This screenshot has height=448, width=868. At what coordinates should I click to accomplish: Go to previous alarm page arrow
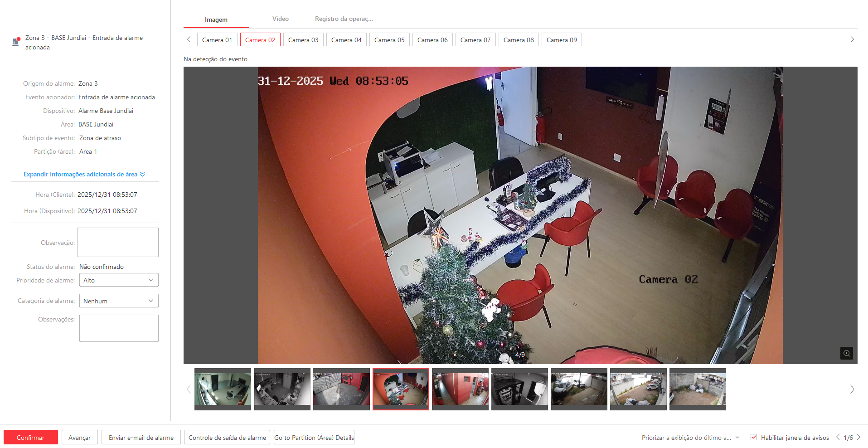[x=838, y=437]
